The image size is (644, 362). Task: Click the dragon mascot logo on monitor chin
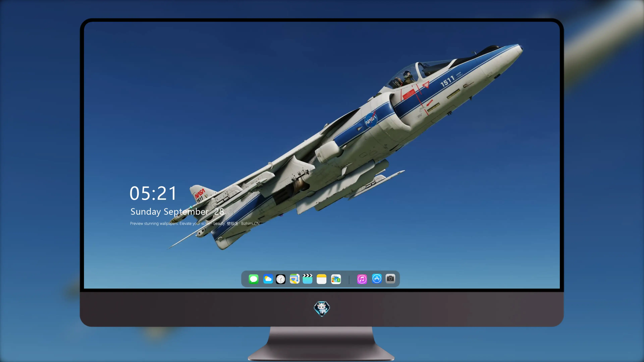(322, 309)
